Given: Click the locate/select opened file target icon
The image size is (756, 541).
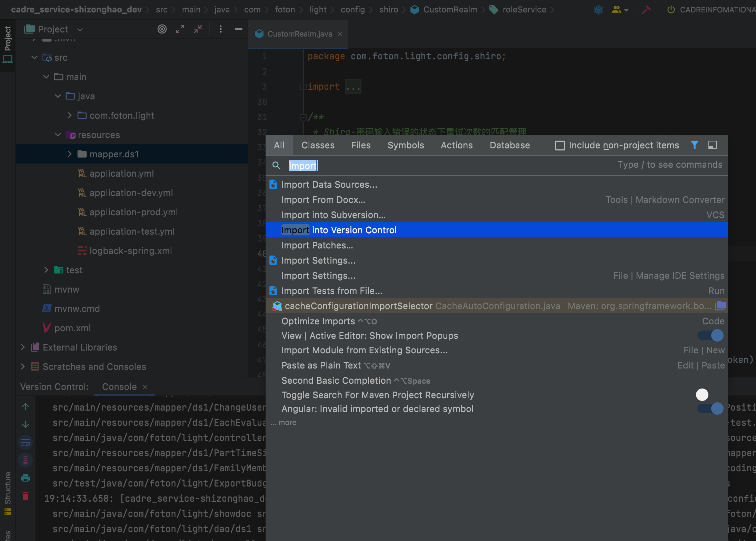Looking at the screenshot, I should tap(162, 29).
